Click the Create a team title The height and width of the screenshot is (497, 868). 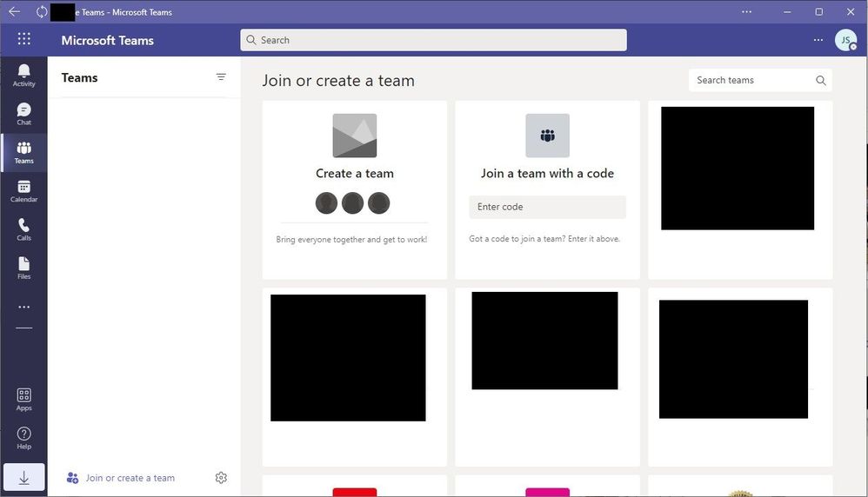point(354,174)
